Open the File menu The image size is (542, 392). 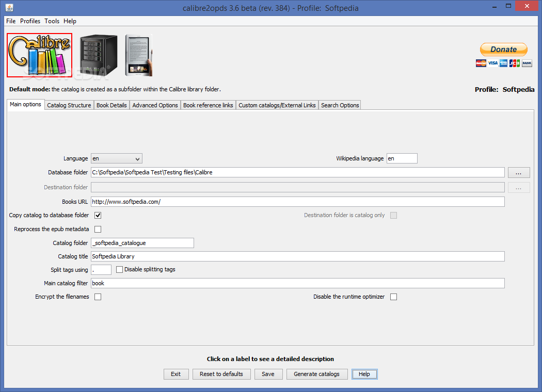click(x=11, y=21)
